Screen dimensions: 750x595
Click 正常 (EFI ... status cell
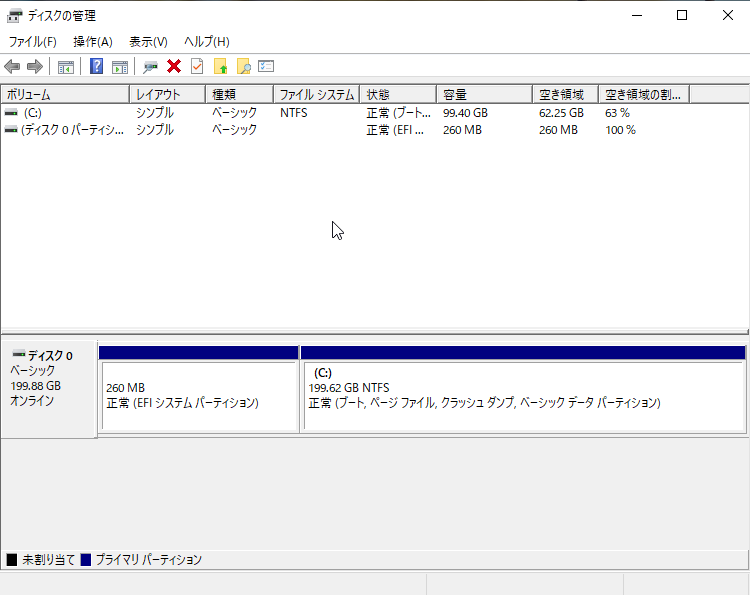pos(395,130)
